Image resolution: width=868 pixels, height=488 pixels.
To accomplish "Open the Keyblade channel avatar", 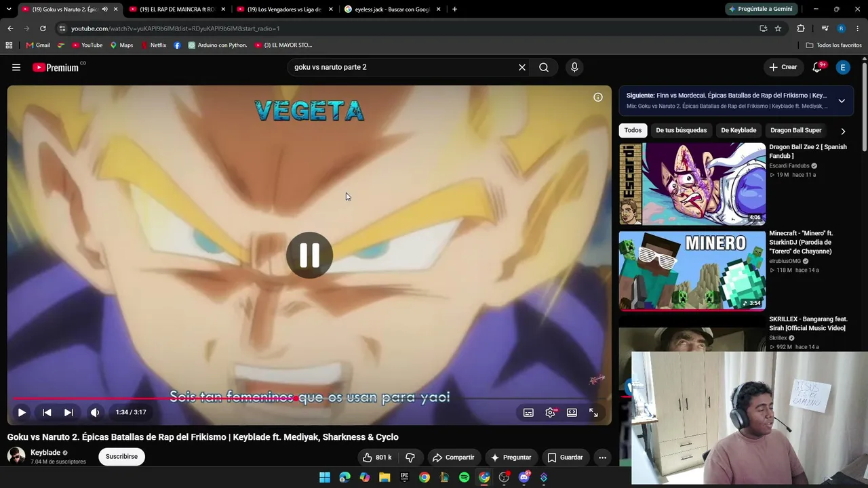I will [16, 456].
